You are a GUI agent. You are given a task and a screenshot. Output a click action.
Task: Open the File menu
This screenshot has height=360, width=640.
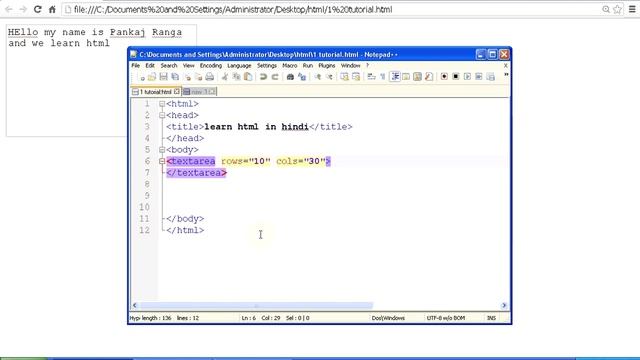tap(136, 65)
